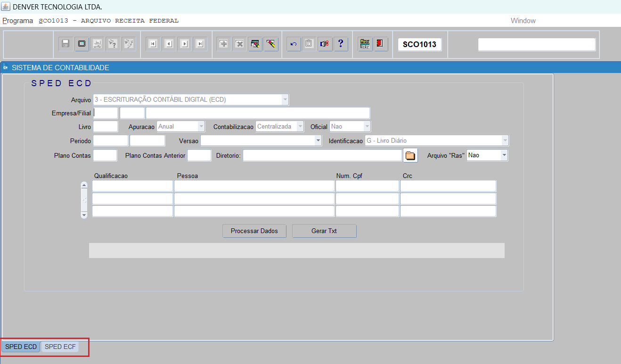This screenshot has width=621, height=364.
Task: Click the first Empresa/Filial input field
Action: coord(106,113)
